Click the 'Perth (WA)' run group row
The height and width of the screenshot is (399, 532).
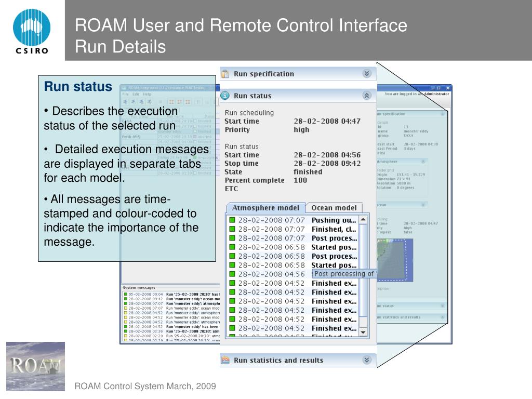tap(131, 137)
